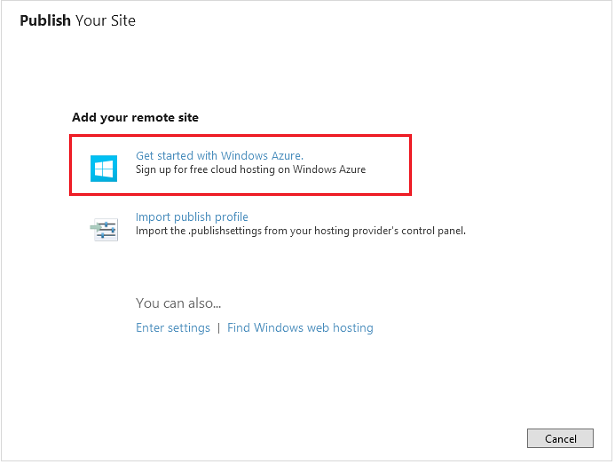Open the Get started with Windows Azure link
This screenshot has height=464, width=615.
[219, 156]
